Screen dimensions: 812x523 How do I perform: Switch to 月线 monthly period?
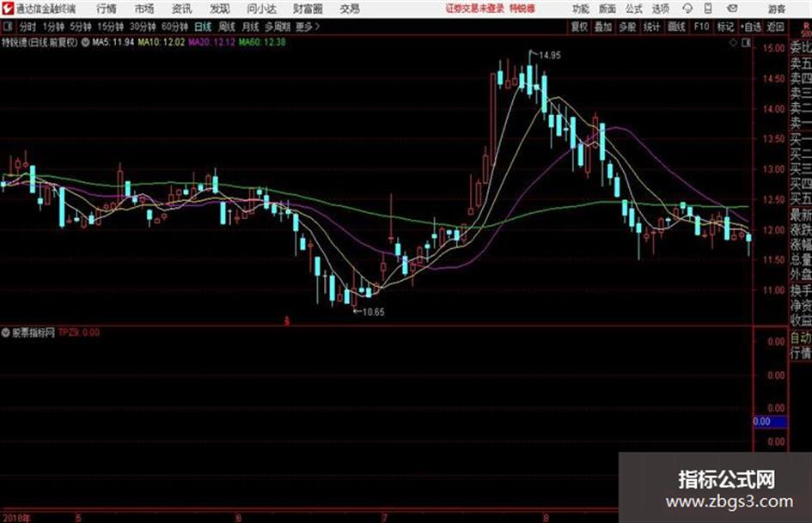[x=251, y=27]
